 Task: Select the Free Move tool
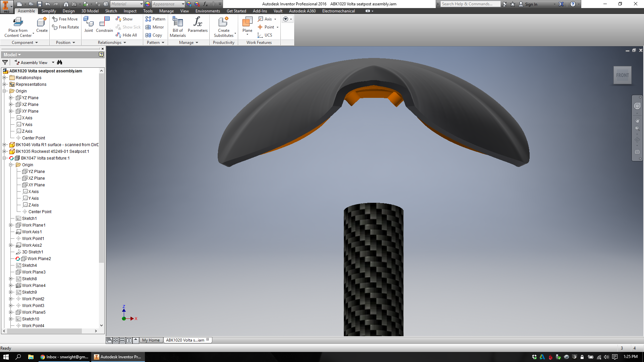65,19
